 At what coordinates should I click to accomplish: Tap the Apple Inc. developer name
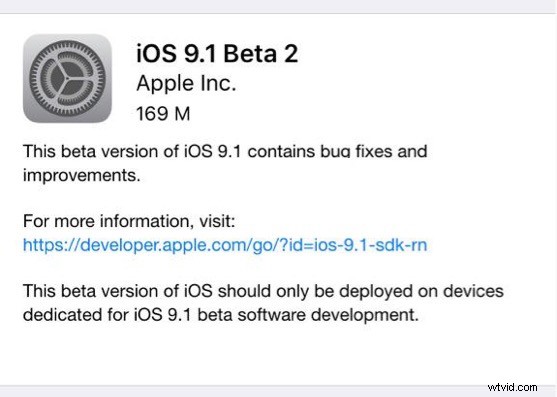pyautogui.click(x=186, y=83)
